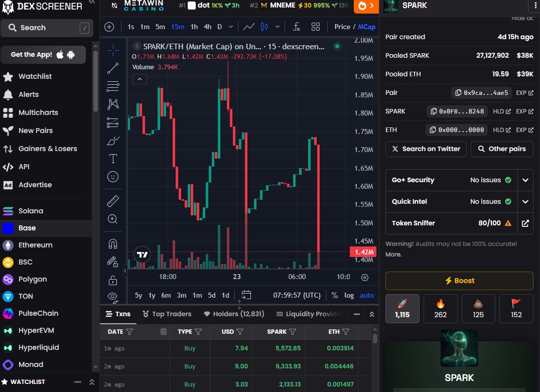Select the brush drawing tool
The height and width of the screenshot is (392, 540).
(x=112, y=141)
